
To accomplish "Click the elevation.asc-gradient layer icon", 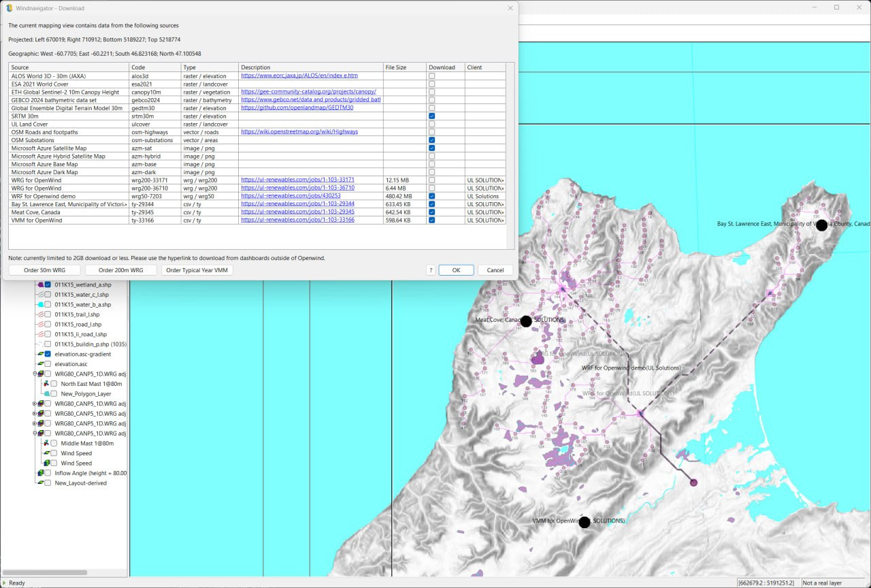I will click(41, 354).
